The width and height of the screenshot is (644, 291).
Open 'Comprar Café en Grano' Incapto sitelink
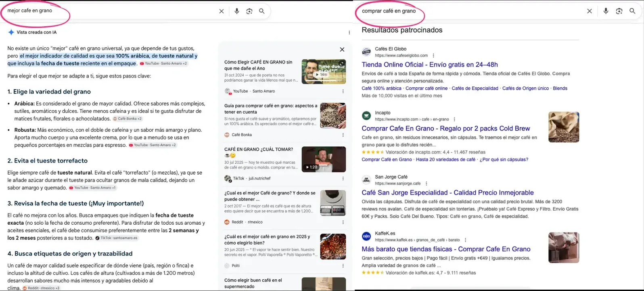(x=387, y=160)
